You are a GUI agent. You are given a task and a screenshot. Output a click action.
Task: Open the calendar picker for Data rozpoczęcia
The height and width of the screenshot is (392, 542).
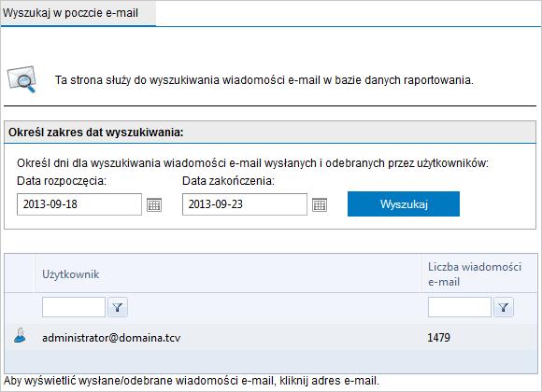[x=154, y=204]
